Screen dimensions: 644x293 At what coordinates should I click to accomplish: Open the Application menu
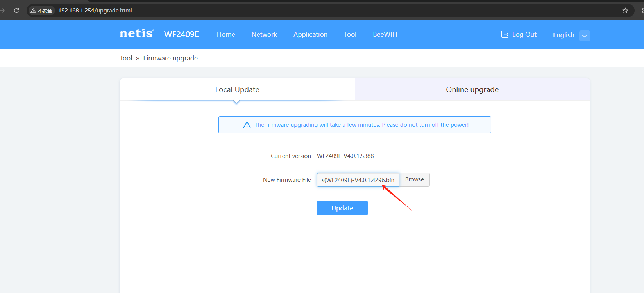311,34
